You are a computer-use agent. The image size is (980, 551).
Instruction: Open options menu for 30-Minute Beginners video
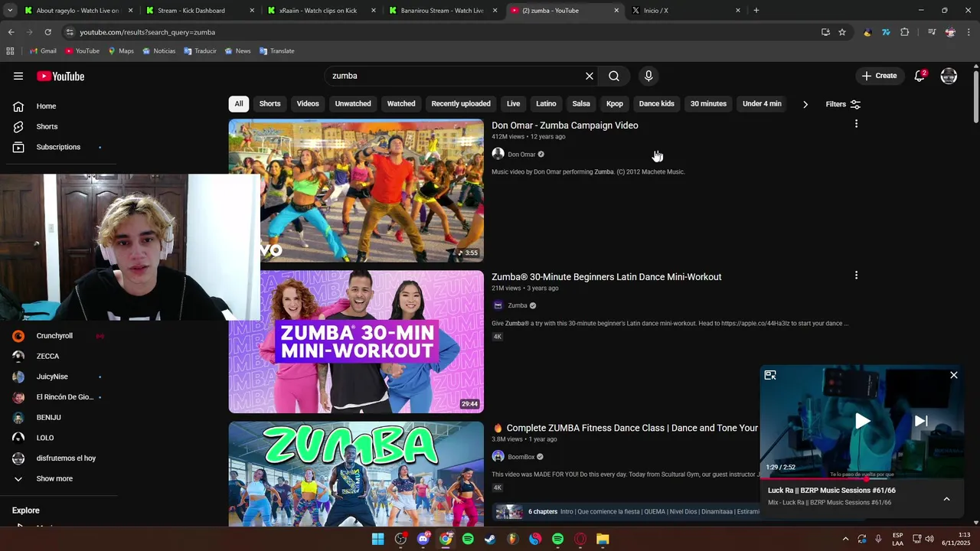pyautogui.click(x=856, y=275)
